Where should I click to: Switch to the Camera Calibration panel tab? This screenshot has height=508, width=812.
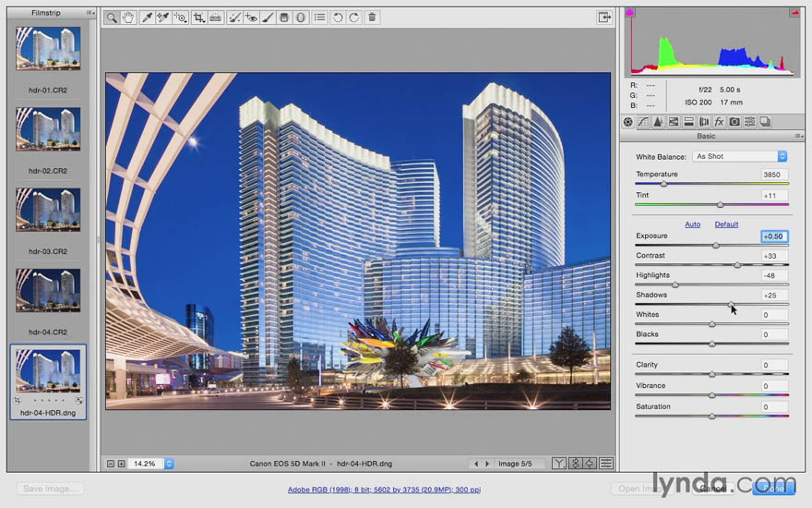click(734, 122)
